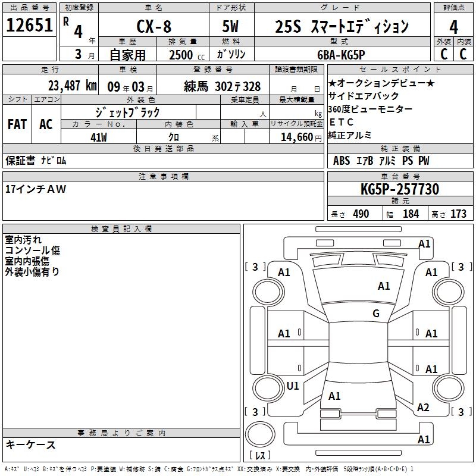
Task: Click office notice キーケース
Action: [x=31, y=444]
